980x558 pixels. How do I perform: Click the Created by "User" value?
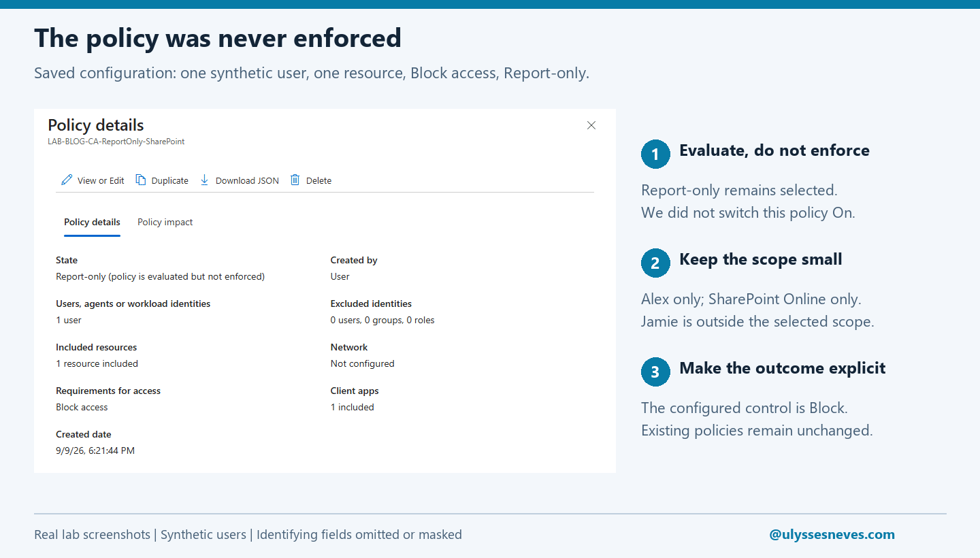pyautogui.click(x=340, y=276)
